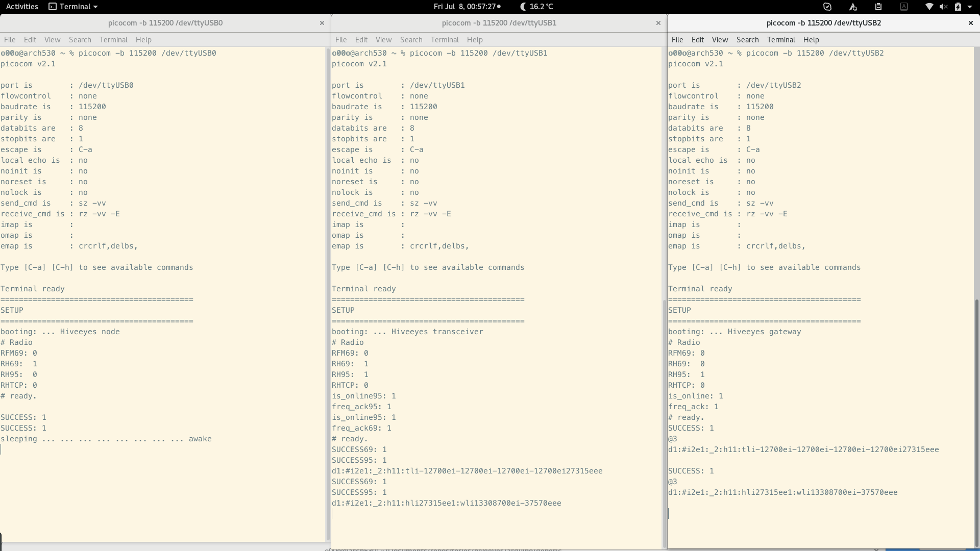Open File menu in ttyUSB0 window
The width and height of the screenshot is (980, 551).
10,40
